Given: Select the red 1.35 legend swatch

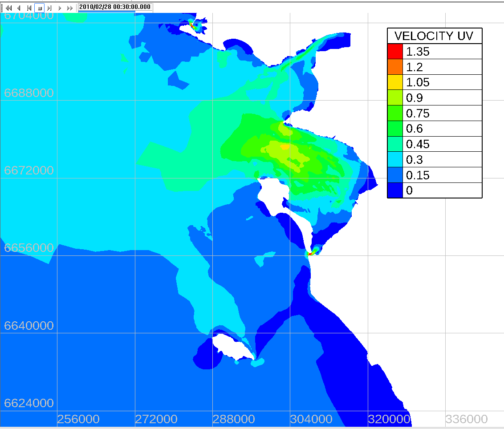Looking at the screenshot, I should coord(395,52).
